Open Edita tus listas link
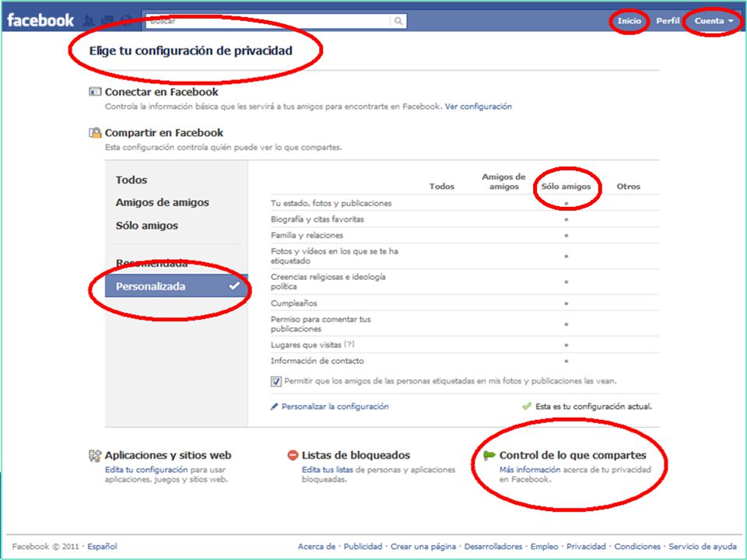This screenshot has width=747, height=560. coord(328,470)
